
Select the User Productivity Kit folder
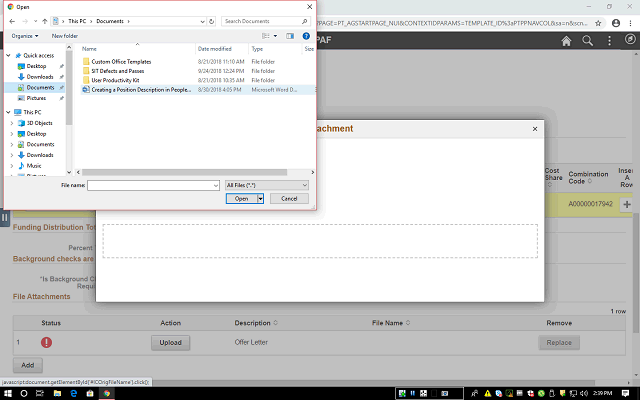(x=115, y=80)
